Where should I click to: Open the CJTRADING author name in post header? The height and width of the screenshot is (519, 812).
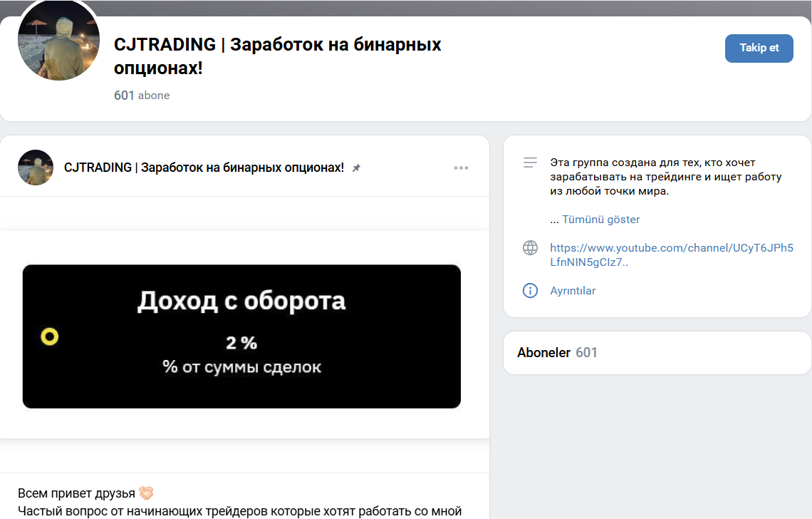coord(204,168)
